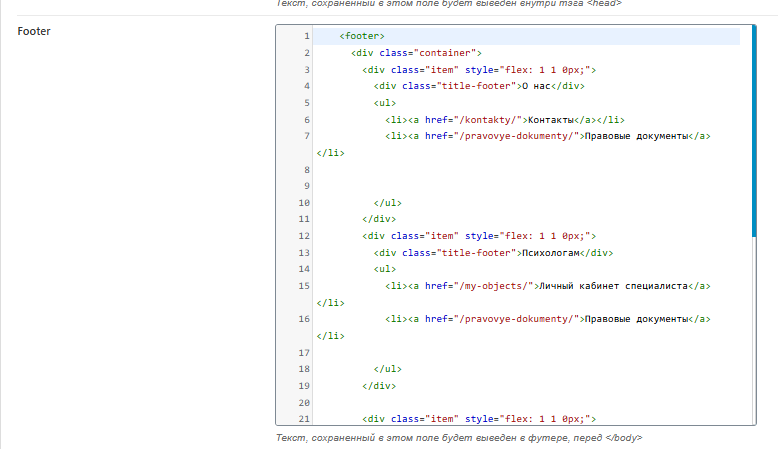
Task: Click the "Footer" field label
Action: click(34, 32)
